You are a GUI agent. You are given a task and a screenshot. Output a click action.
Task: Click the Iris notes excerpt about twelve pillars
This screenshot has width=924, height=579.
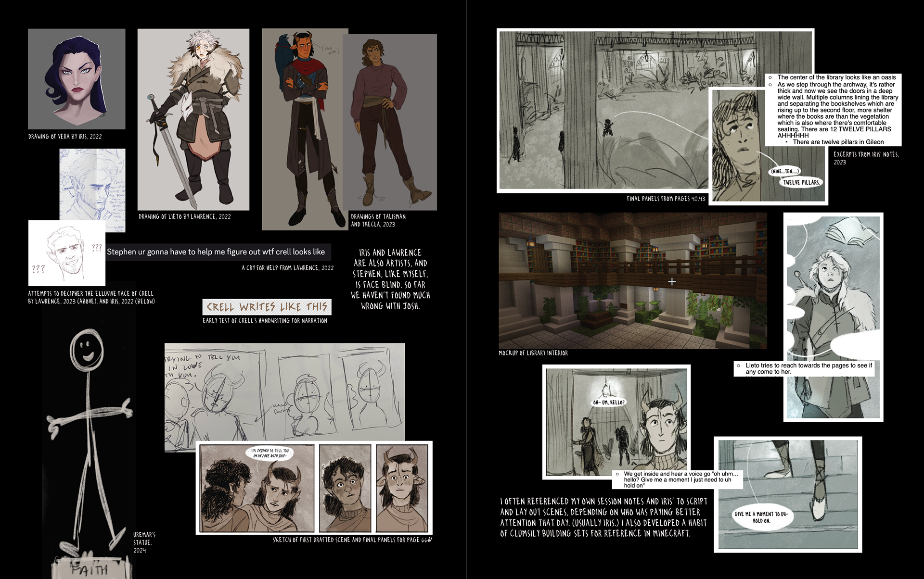833,110
